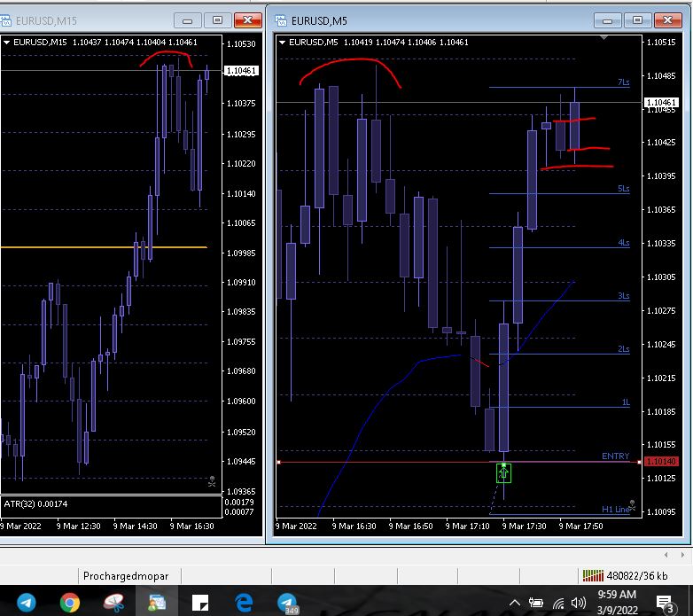Click the connection status bars icon

pyautogui.click(x=593, y=575)
